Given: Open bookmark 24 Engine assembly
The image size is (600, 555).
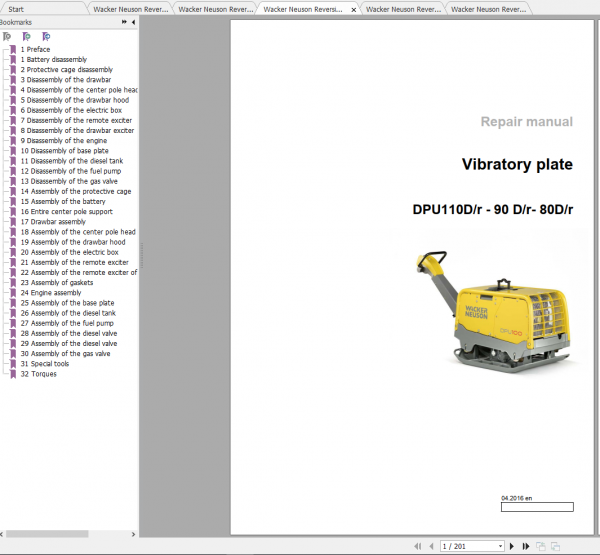Looking at the screenshot, I should (x=51, y=293).
